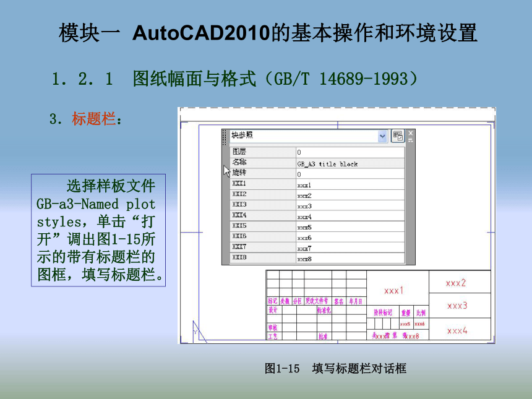Click the slide title 模块一 AutoCAD2010
Viewport: 532px width, 399px height.
pos(164,33)
